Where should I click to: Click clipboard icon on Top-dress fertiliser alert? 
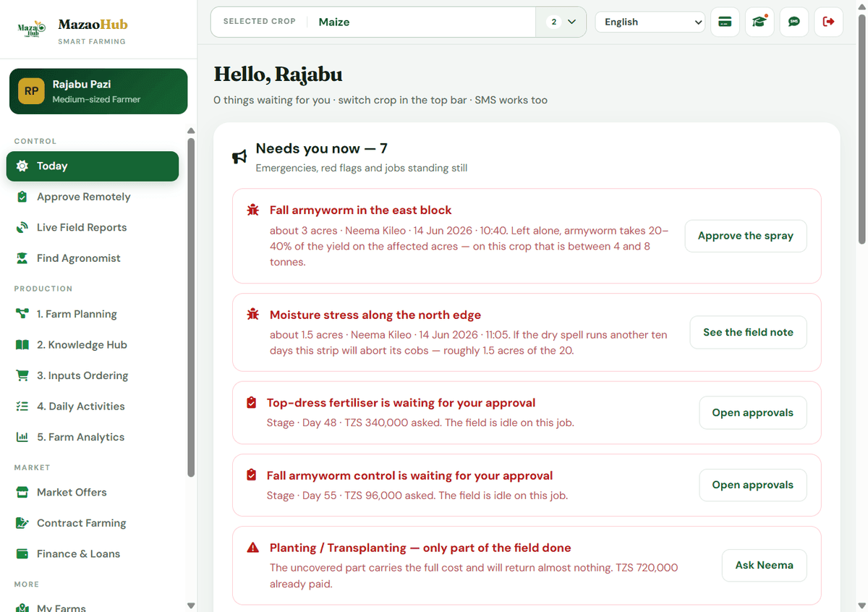coord(251,403)
